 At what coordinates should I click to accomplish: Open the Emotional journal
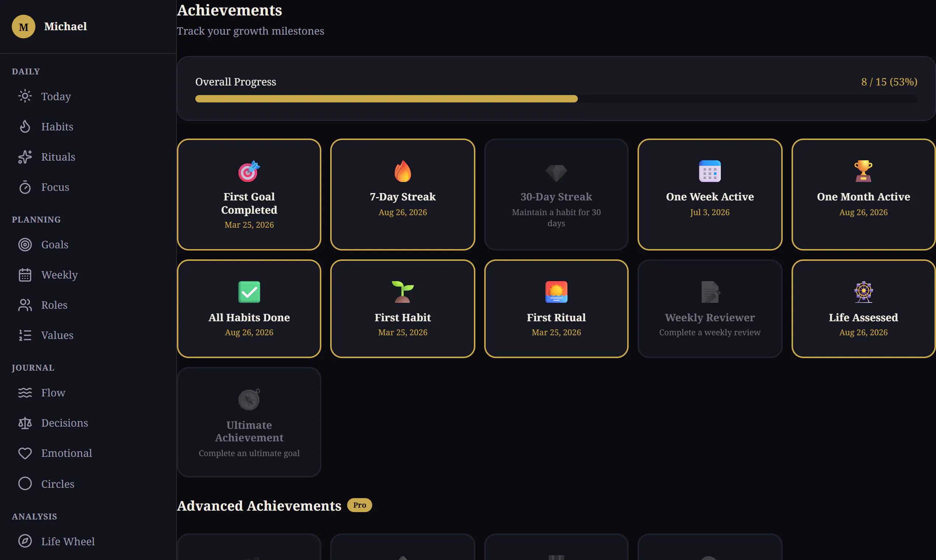88,453
